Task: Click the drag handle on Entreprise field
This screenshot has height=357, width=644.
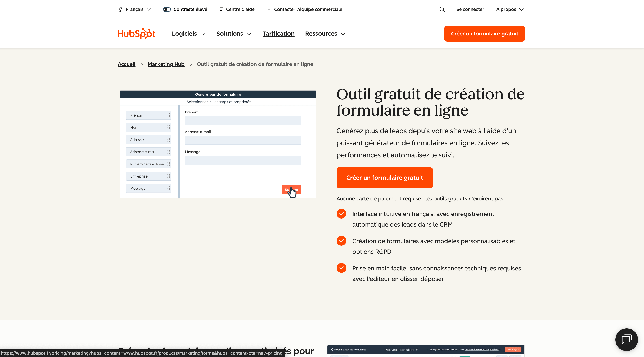Action: point(168,176)
